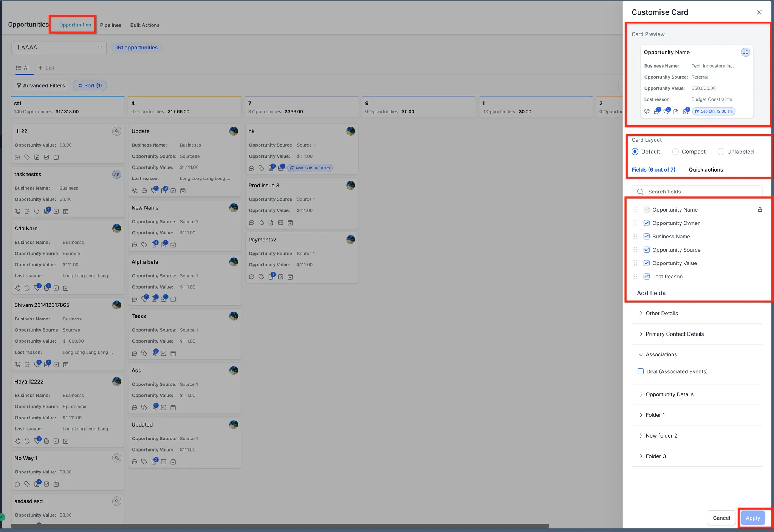Click the search magnifier icon in Search fields

640,192
